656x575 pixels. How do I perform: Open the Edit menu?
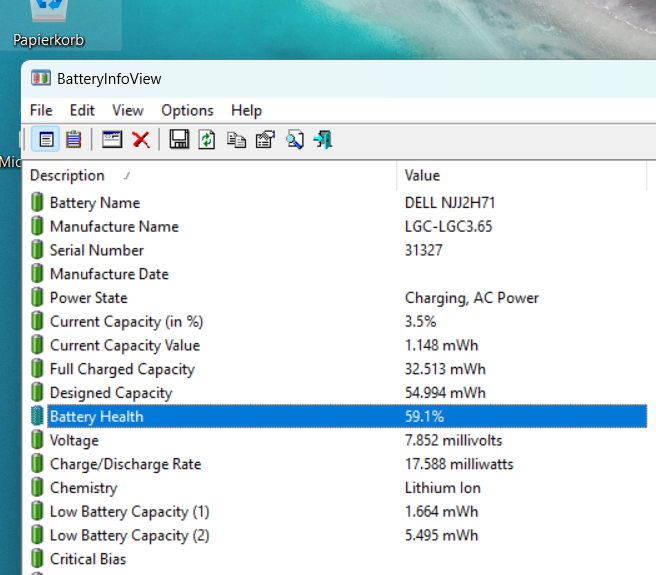point(82,110)
